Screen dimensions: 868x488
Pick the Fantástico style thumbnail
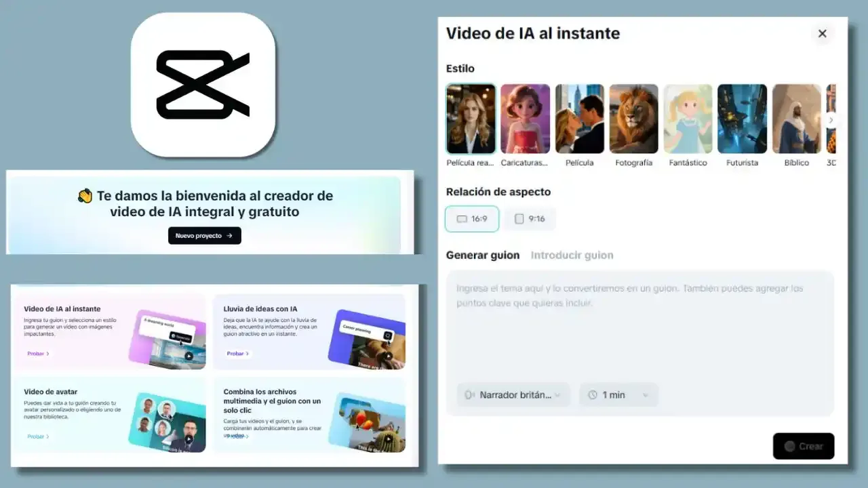[x=688, y=119]
